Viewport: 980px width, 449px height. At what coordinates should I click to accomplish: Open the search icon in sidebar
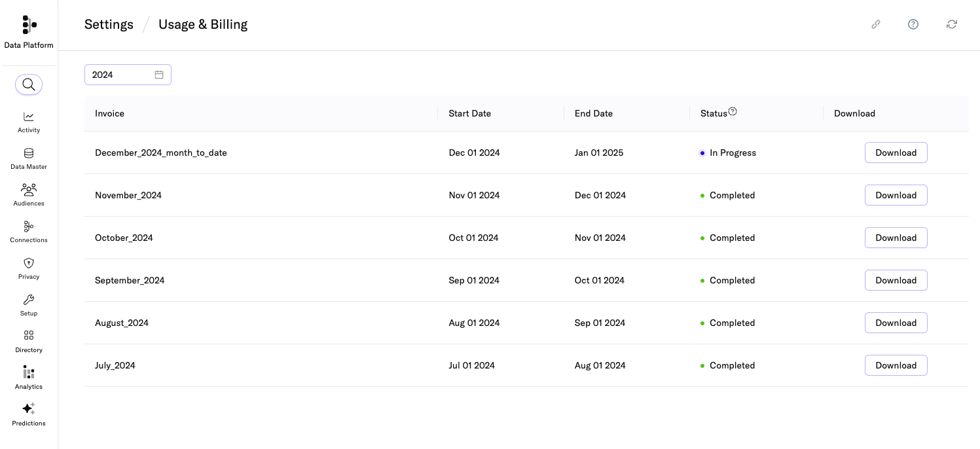pos(29,84)
